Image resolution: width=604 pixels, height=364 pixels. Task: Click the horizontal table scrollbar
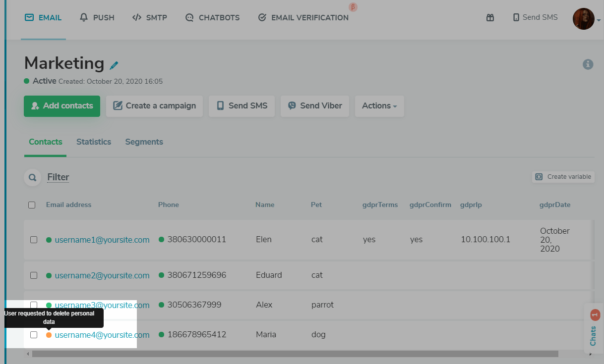pyautogui.click(x=295, y=354)
